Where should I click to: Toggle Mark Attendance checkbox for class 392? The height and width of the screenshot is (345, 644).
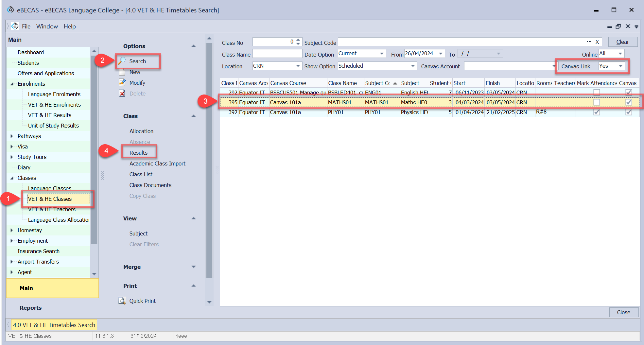point(597,112)
